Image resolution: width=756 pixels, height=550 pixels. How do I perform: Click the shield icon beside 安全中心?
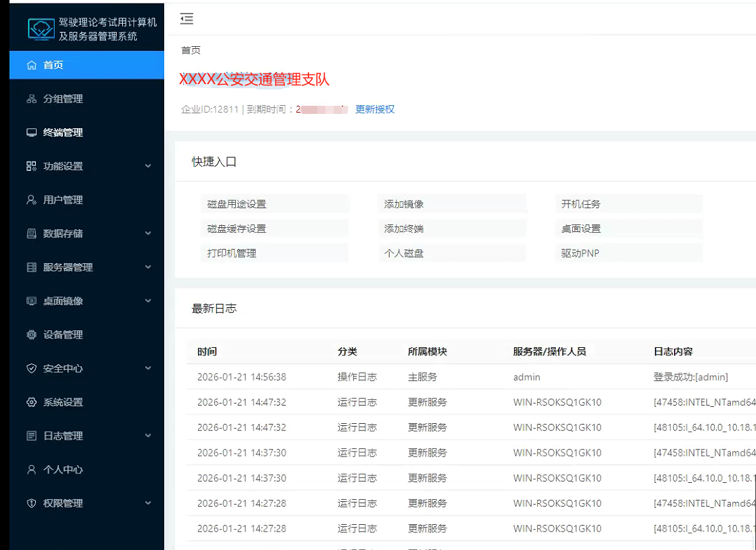[31, 369]
